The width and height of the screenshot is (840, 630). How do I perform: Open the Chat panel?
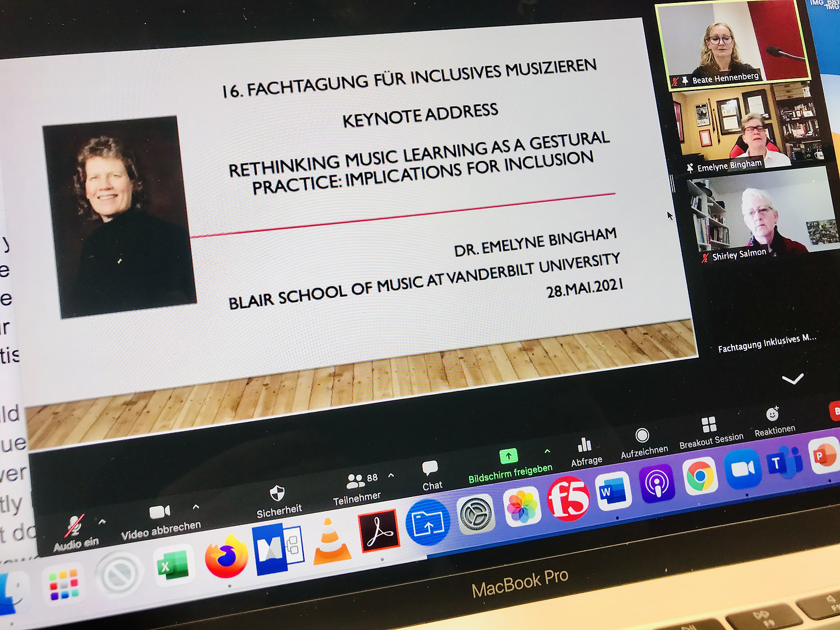(x=430, y=468)
